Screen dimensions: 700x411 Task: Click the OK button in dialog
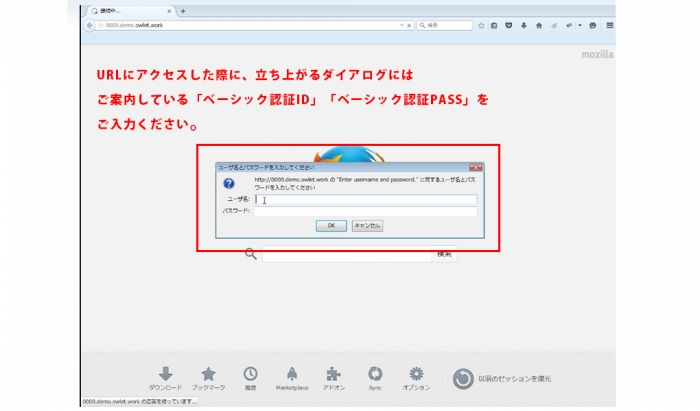pos(331,226)
